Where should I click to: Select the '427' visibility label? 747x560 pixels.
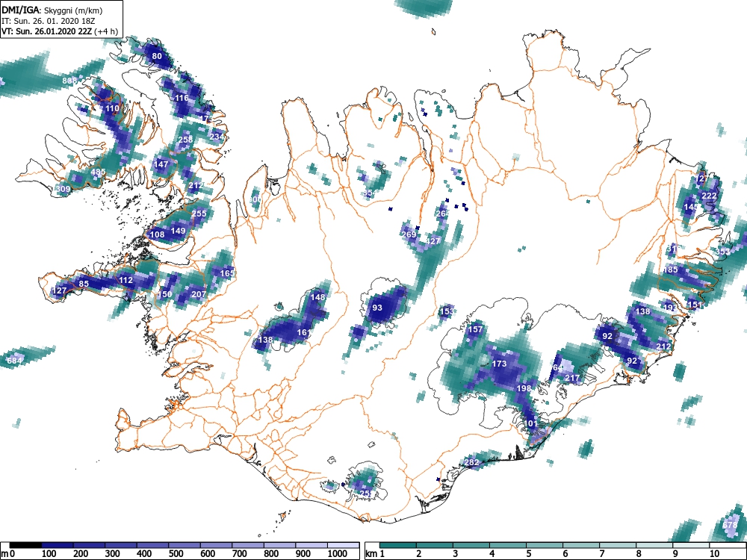[433, 241]
